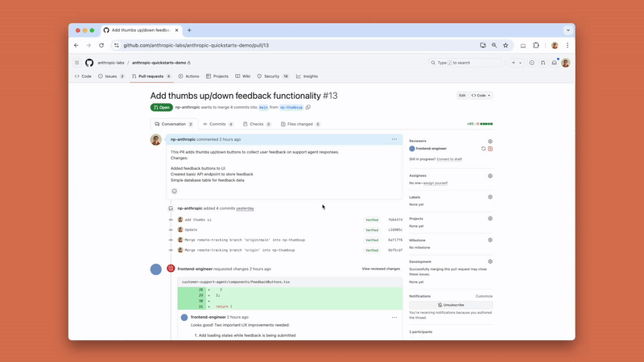Click the Chrome address bar URL
The image size is (644, 362).
[x=196, y=46]
